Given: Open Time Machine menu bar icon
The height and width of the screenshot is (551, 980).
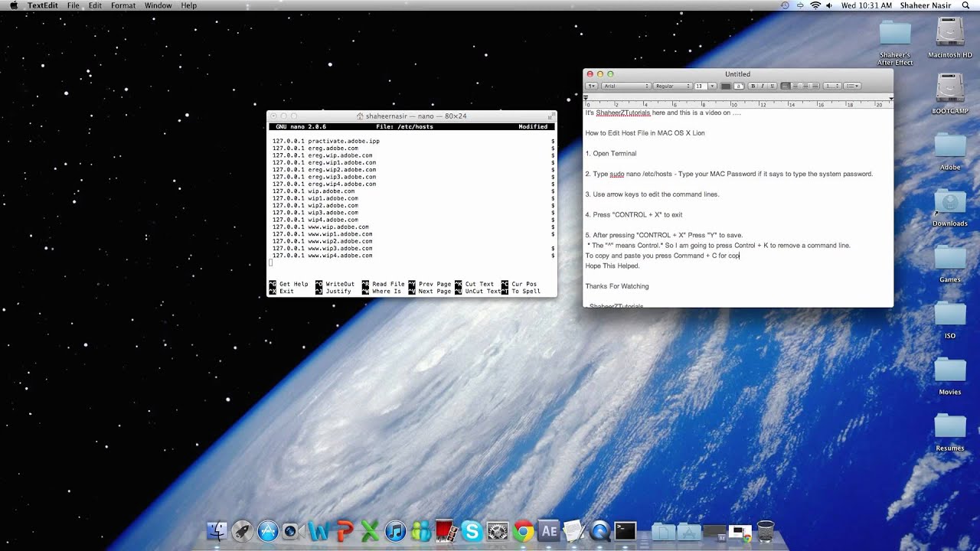Looking at the screenshot, I should [x=785, y=5].
